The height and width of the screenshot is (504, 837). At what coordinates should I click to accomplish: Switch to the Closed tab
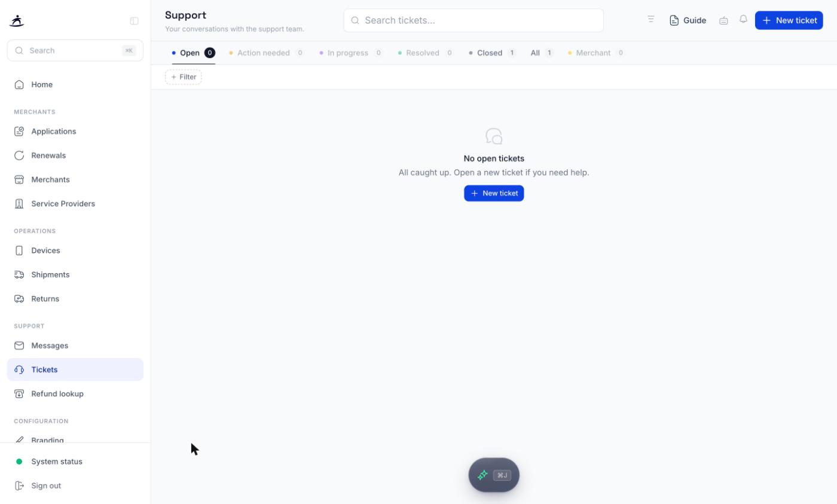tap(493, 53)
